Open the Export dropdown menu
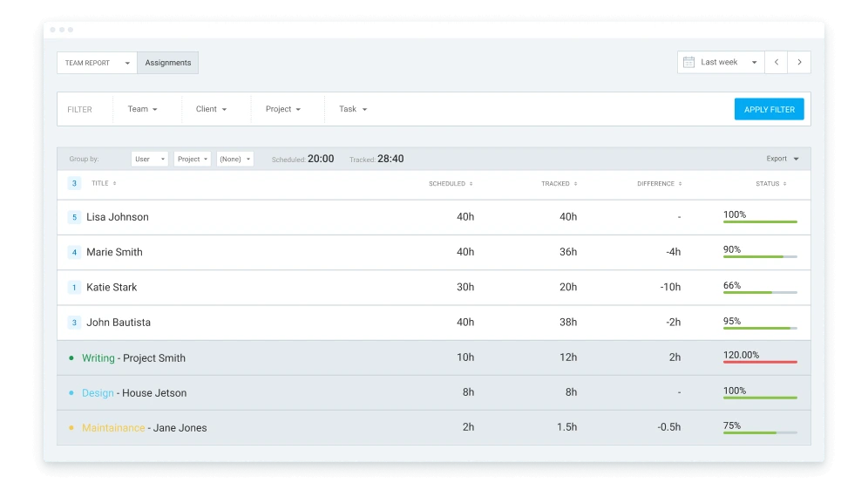The height and width of the screenshot is (483, 868). coord(783,159)
